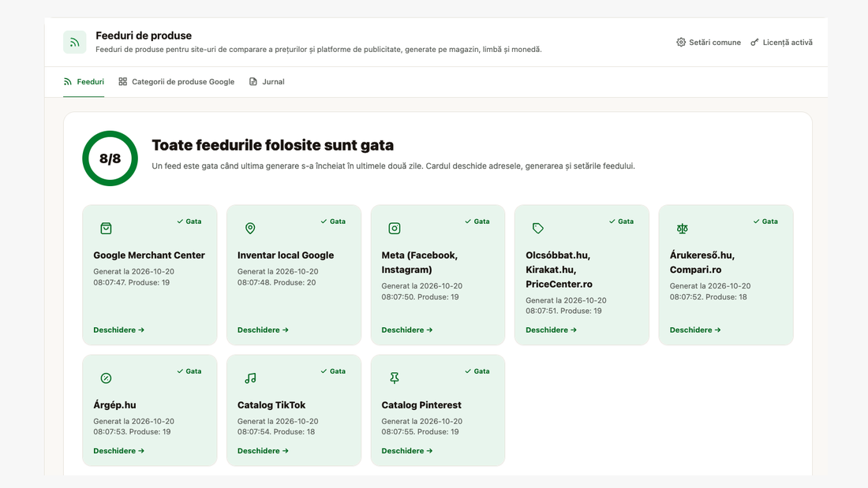This screenshot has width=868, height=488.
Task: Click the pin icon on Catalog Pinterest
Action: (x=394, y=378)
